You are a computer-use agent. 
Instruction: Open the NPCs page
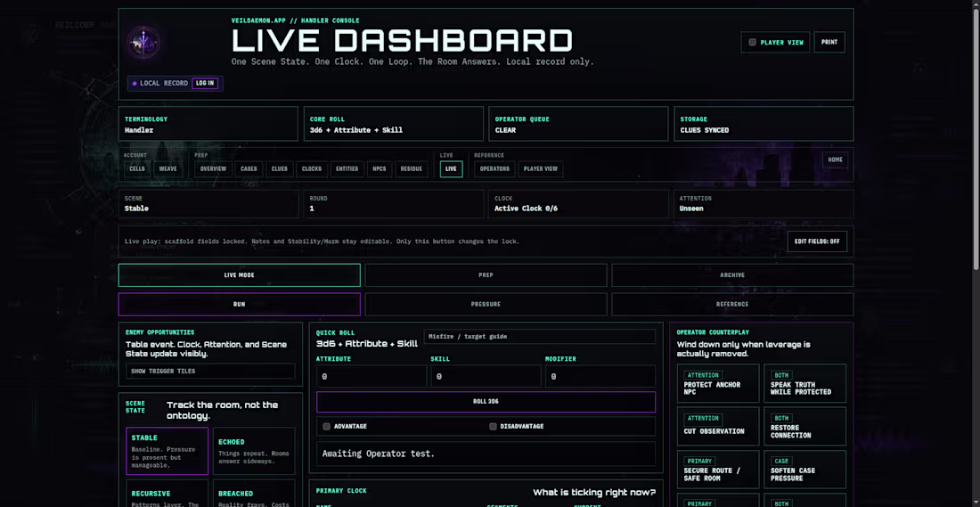[380, 168]
